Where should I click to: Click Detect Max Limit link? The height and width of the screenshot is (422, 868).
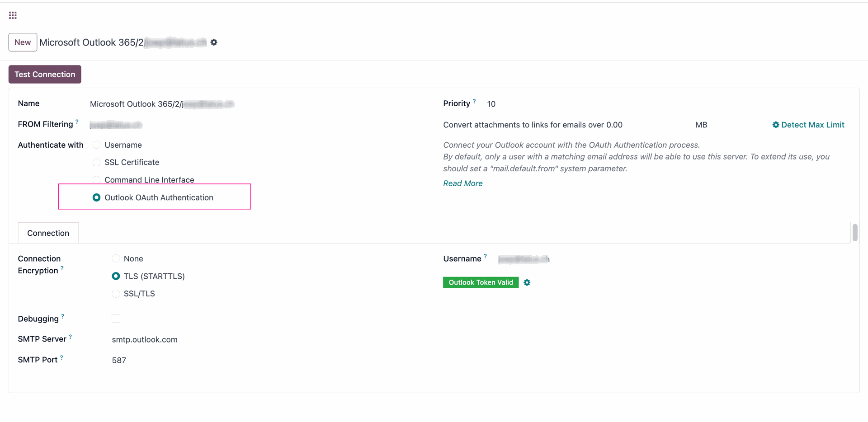808,125
